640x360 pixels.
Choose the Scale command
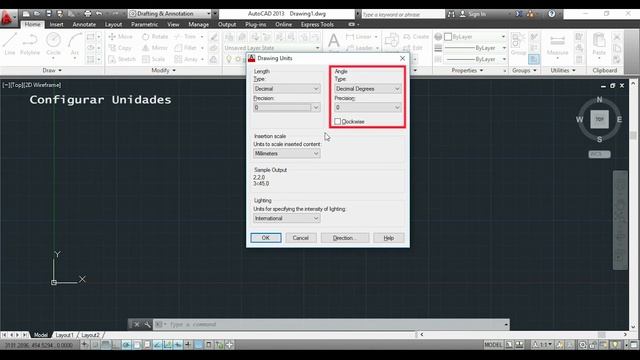(x=153, y=59)
